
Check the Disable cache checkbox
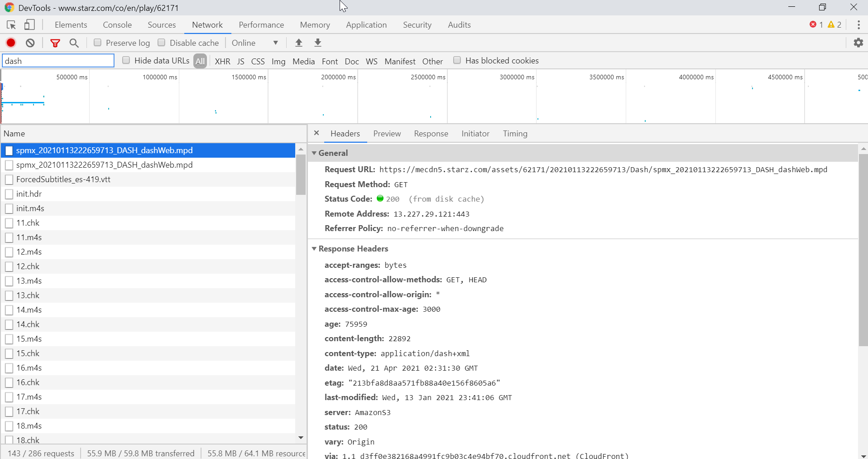point(161,43)
